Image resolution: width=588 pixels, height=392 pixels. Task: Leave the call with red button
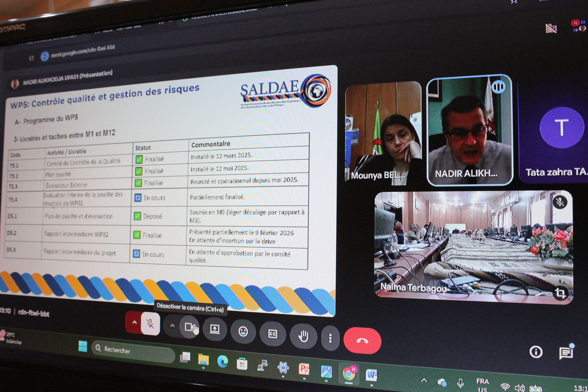pos(362,341)
